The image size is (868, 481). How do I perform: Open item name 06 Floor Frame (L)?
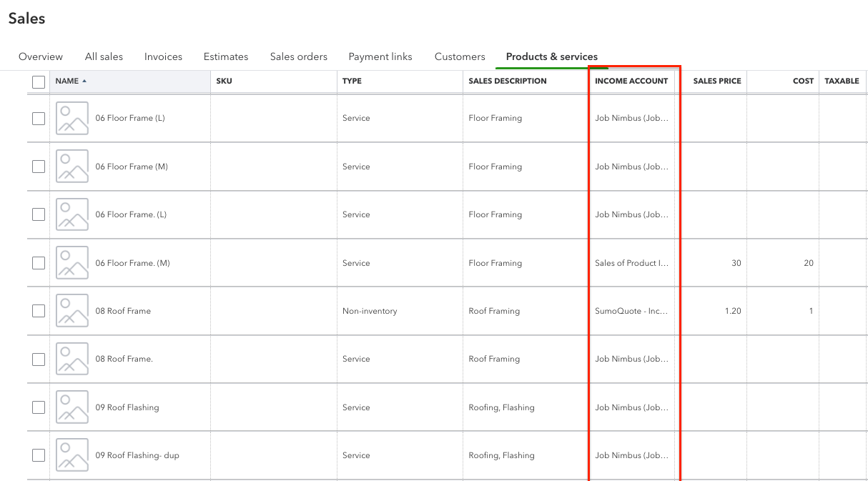coord(130,118)
